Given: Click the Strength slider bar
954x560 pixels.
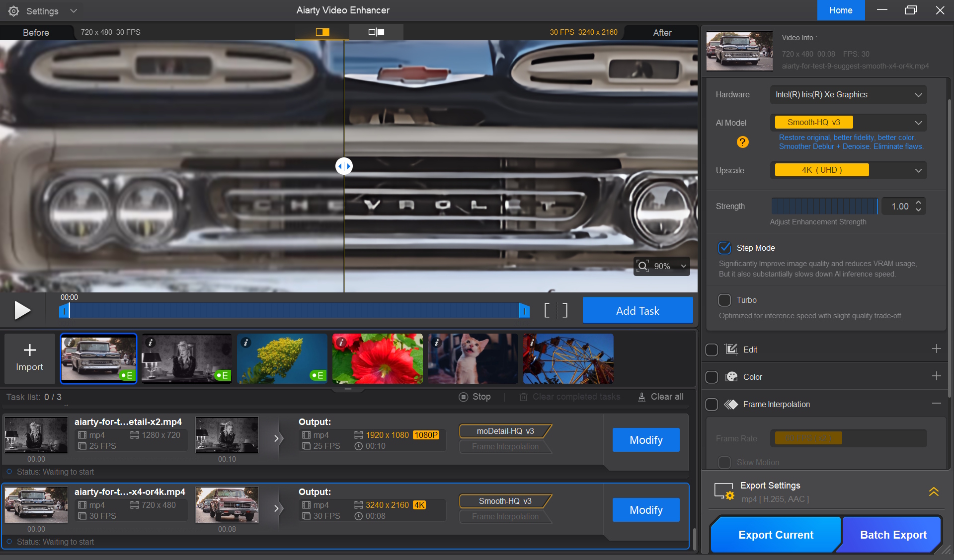Looking at the screenshot, I should coord(824,206).
